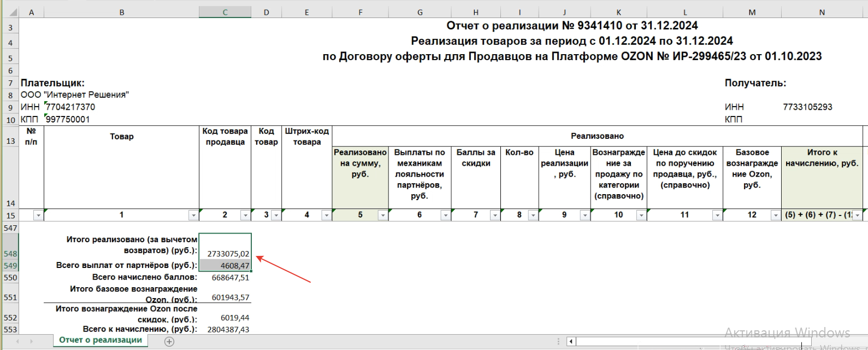The image size is (868, 350).
Task: Open filter dropdown for column 2 seller code
Action: click(245, 215)
